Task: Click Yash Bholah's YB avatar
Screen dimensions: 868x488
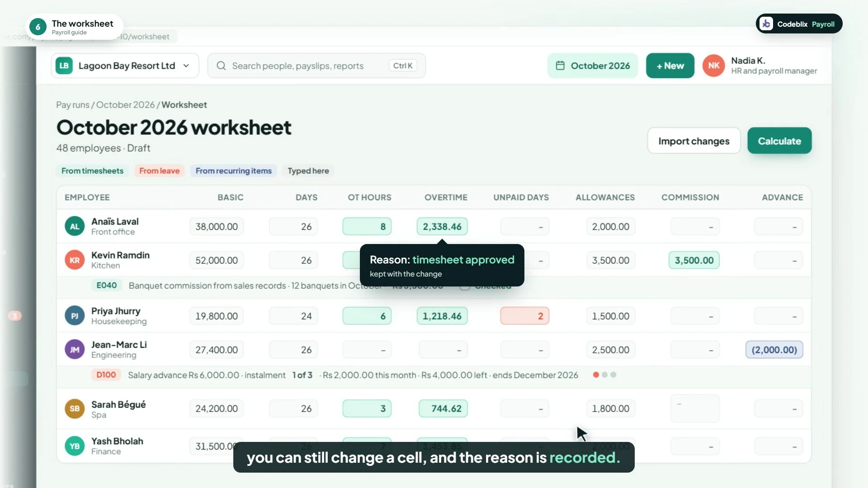Action: [x=75, y=446]
